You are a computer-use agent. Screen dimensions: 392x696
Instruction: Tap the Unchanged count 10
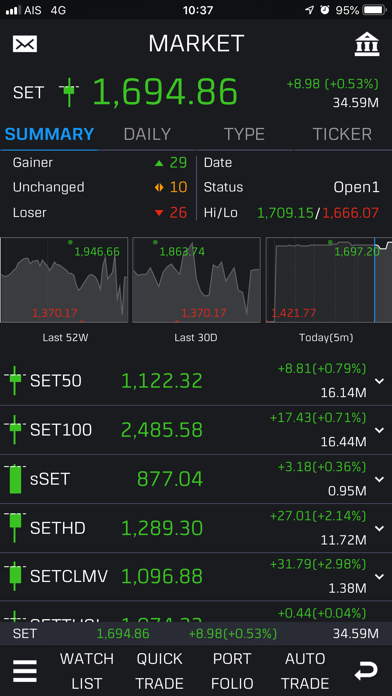pos(178,187)
